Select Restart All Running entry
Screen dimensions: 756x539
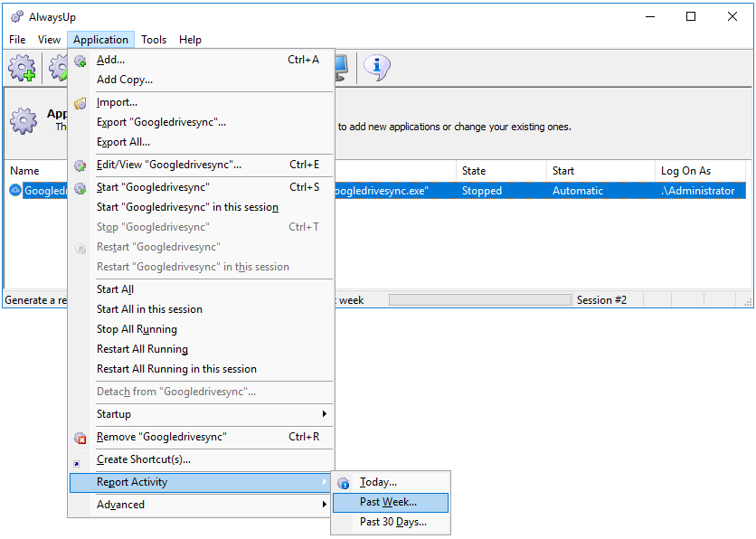point(201,348)
